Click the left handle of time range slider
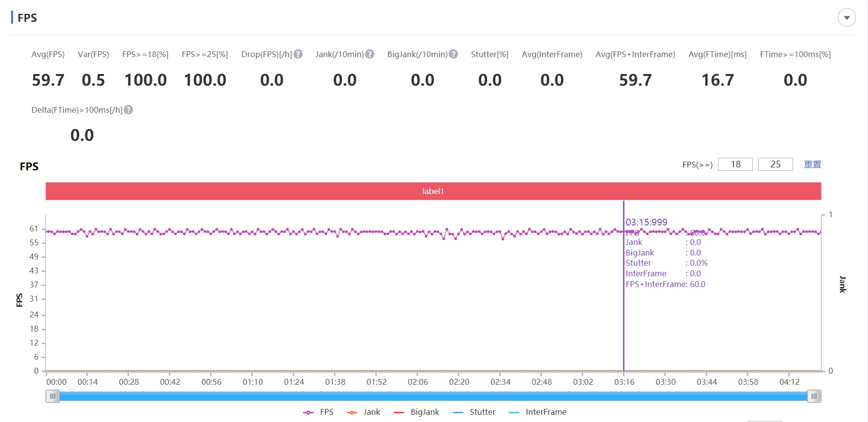The width and height of the screenshot is (868, 422). (53, 396)
